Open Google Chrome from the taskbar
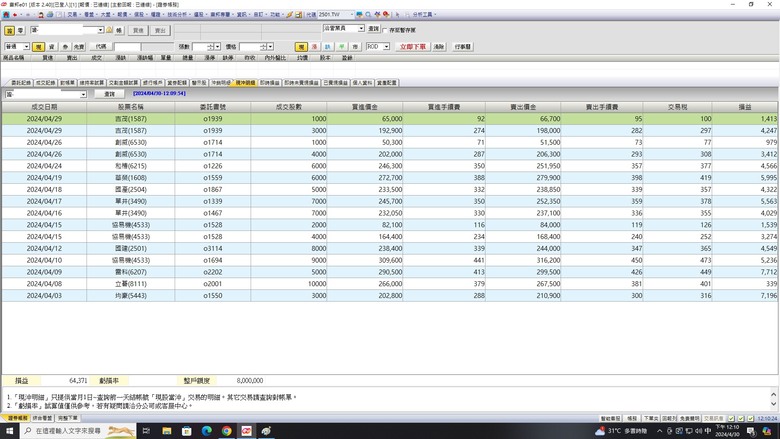Viewport: 780px width, 439px height. point(226,431)
